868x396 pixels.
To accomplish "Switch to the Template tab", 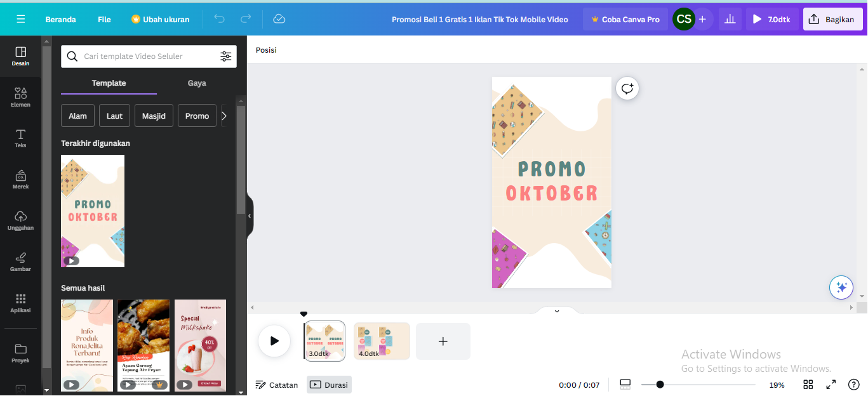I will click(109, 83).
